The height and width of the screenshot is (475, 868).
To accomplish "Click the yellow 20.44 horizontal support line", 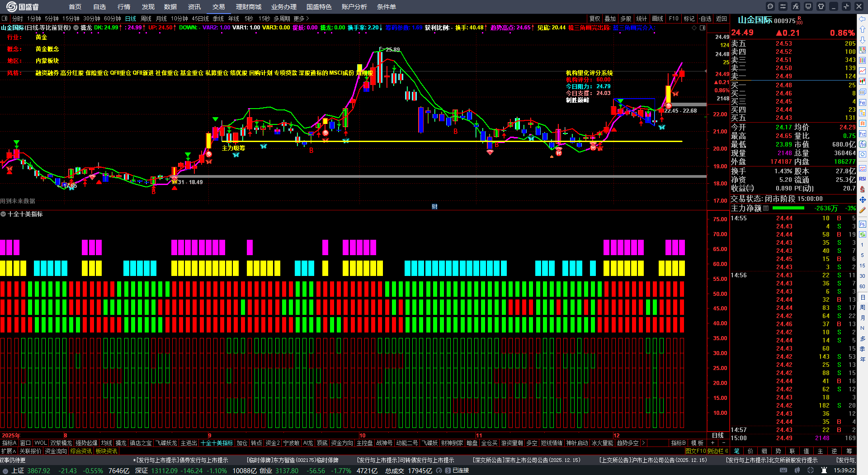I will point(452,141).
